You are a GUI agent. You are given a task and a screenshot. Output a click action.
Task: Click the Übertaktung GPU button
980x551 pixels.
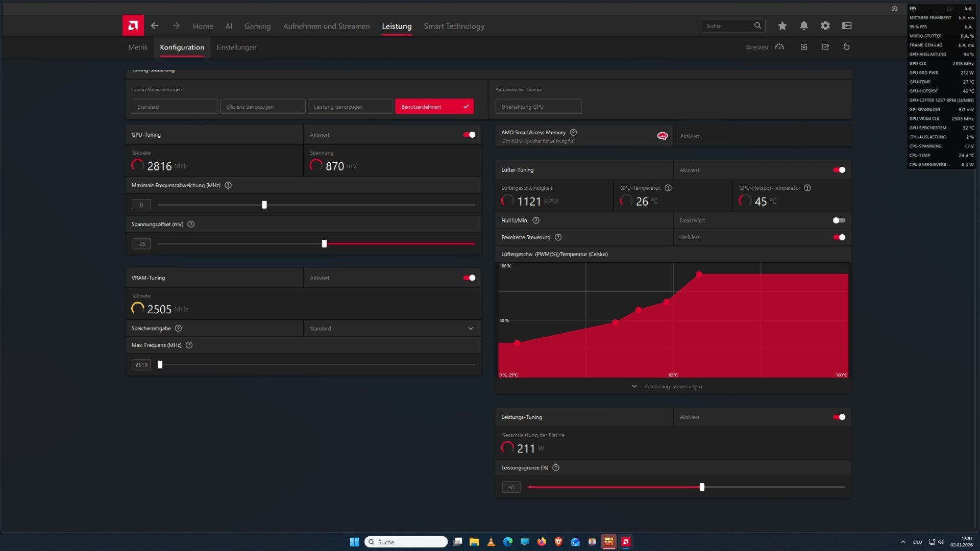(538, 107)
